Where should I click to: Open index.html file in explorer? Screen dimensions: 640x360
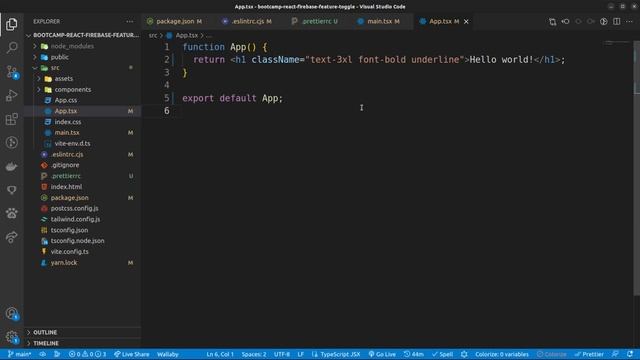coord(66,187)
